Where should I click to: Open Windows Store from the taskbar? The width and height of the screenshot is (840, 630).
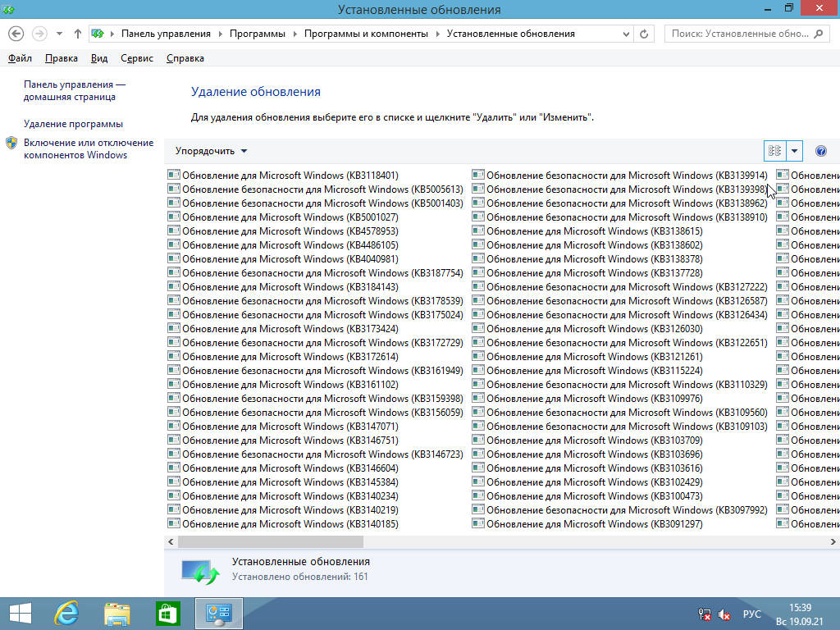pos(167,614)
